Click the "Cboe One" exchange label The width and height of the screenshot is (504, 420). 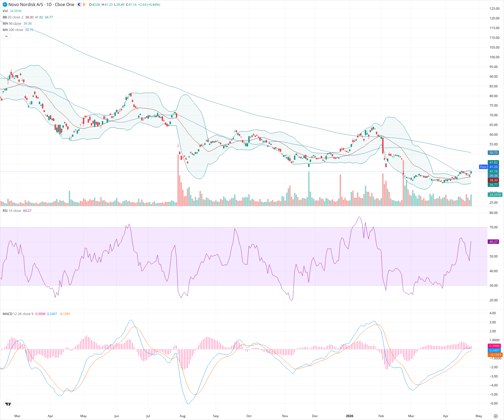(64, 4)
